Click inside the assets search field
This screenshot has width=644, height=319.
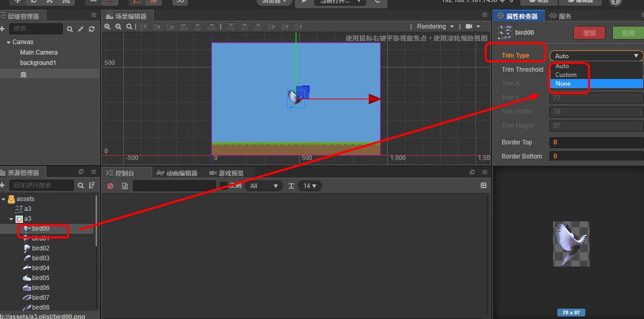point(41,185)
